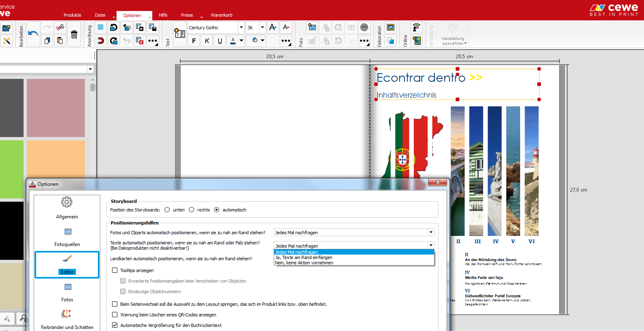Add a photo via Foto toolbar
644x331 pixels.
coord(312,27)
